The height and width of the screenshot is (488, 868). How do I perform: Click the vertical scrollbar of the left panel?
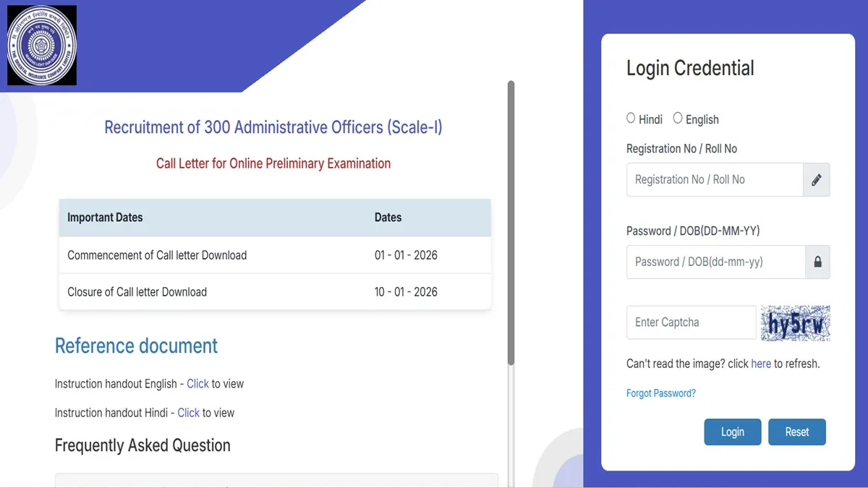[511, 224]
